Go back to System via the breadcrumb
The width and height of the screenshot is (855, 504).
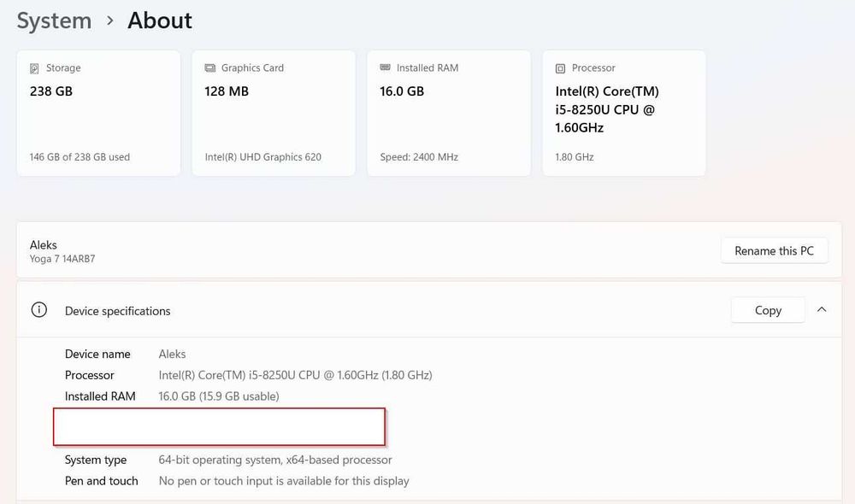pos(54,21)
